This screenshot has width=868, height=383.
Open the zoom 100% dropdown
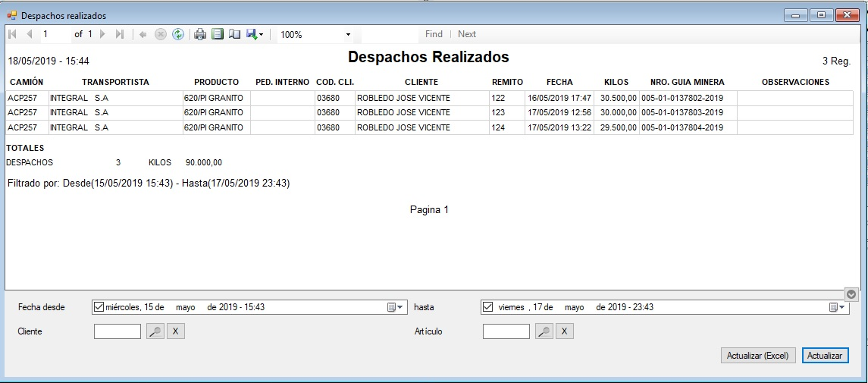click(348, 34)
